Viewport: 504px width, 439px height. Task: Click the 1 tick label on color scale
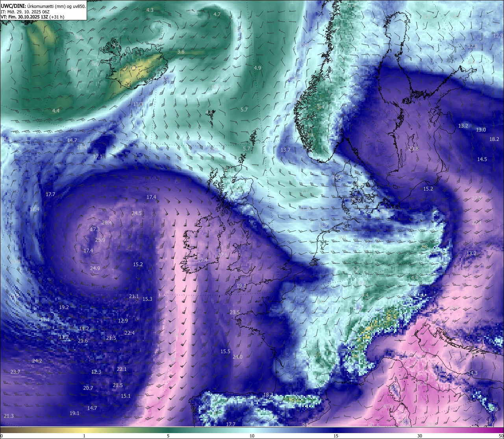tap(84, 436)
